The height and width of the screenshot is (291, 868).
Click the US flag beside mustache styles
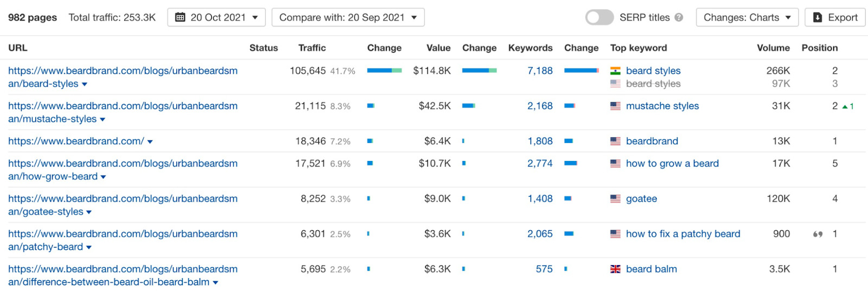(615, 106)
